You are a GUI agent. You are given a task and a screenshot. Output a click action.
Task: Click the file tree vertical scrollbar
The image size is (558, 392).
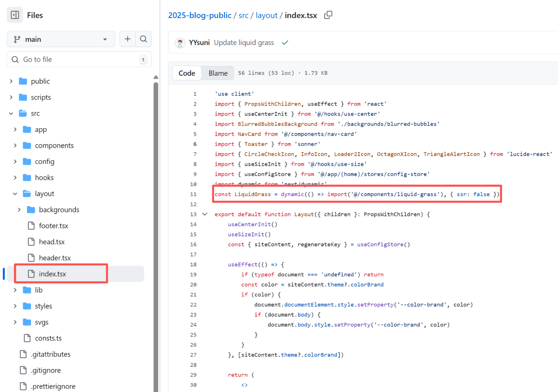[x=156, y=232]
